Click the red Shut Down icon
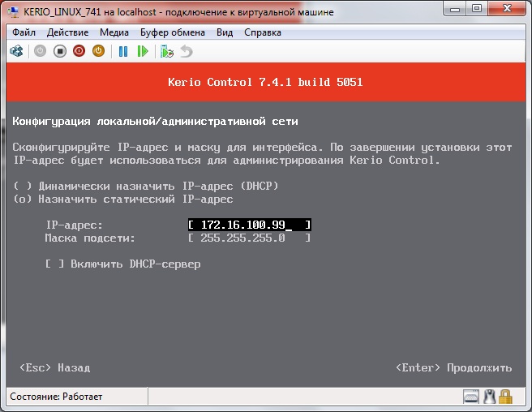 (x=79, y=51)
